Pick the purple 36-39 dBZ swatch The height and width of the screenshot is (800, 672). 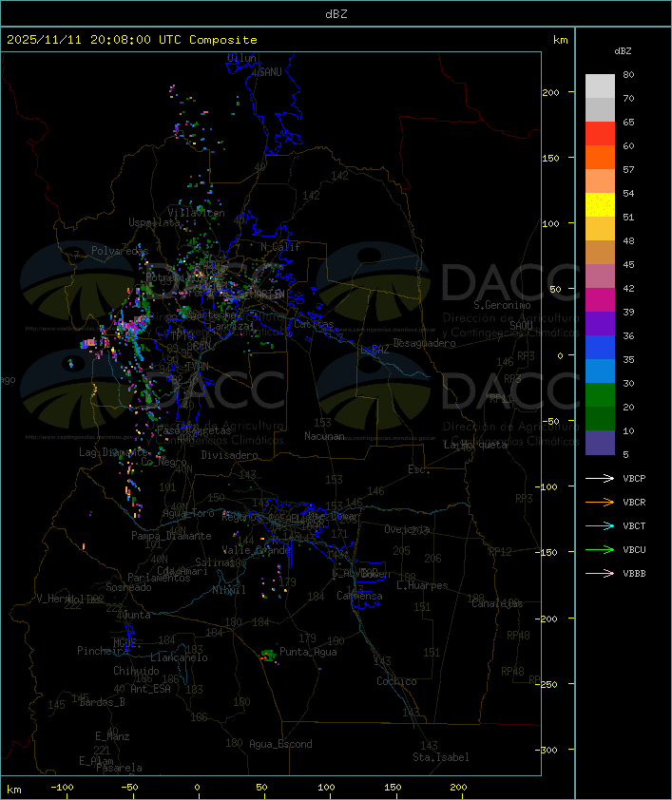[600, 324]
